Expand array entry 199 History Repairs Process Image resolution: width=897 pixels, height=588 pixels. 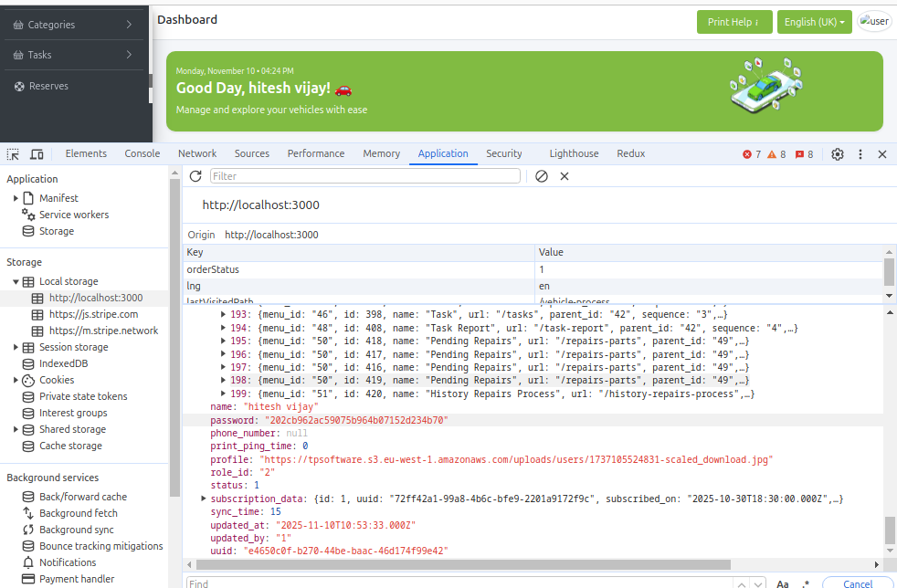[x=223, y=394]
